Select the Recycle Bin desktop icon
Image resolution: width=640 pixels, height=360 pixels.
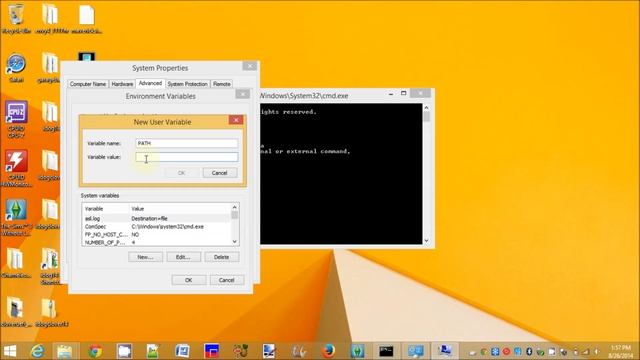(16, 19)
